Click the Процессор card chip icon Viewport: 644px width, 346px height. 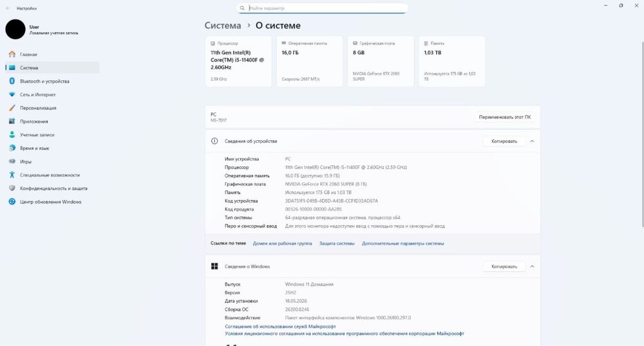[x=213, y=44]
